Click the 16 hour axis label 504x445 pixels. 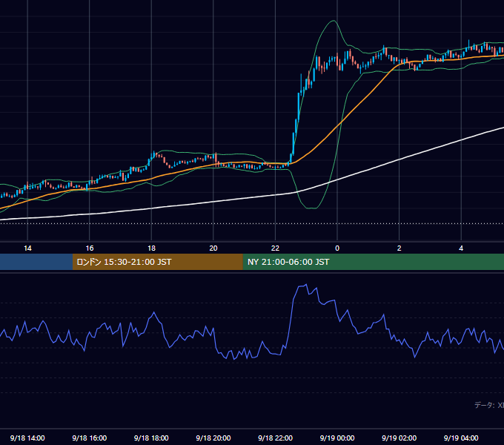click(90, 248)
